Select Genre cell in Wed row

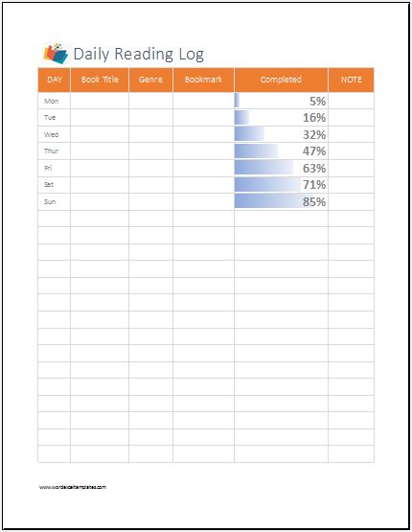(150, 134)
